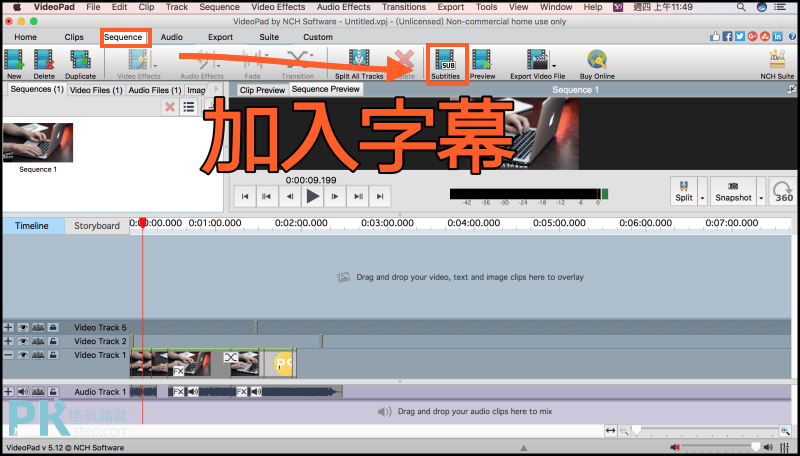Go to next clip edge
The width and height of the screenshot is (800, 456).
pyautogui.click(x=357, y=197)
